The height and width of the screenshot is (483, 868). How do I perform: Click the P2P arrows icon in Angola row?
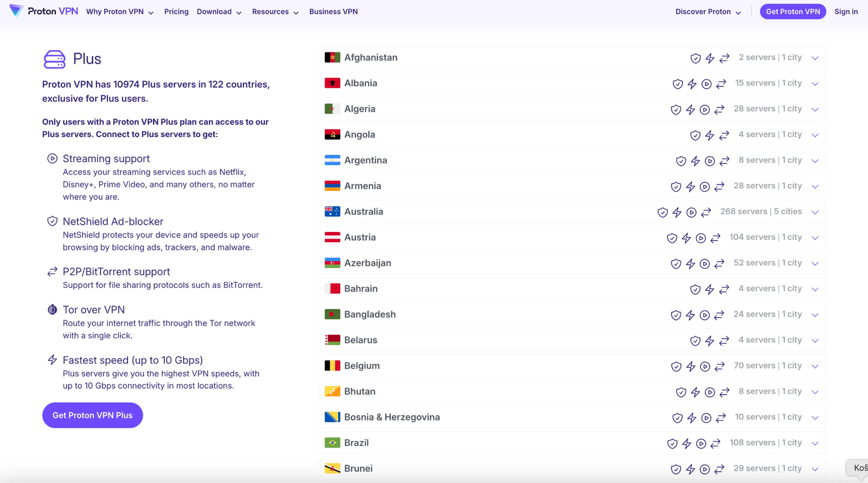coord(724,135)
